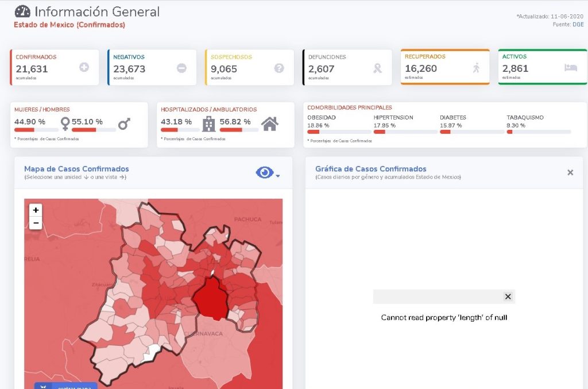The height and width of the screenshot is (389, 588).
Task: Click the house icon for Ambulatorios
Action: [x=270, y=123]
